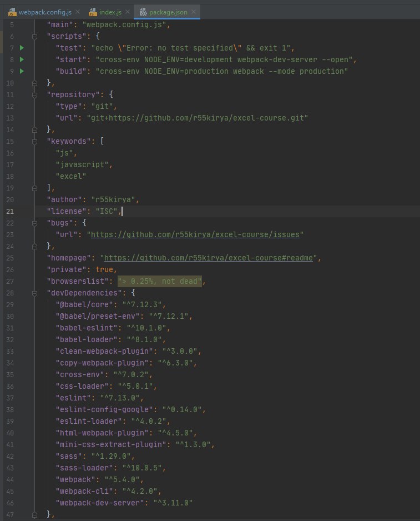Click the "browserslist" key
Viewport: 420px width, 521px height.
78,282
